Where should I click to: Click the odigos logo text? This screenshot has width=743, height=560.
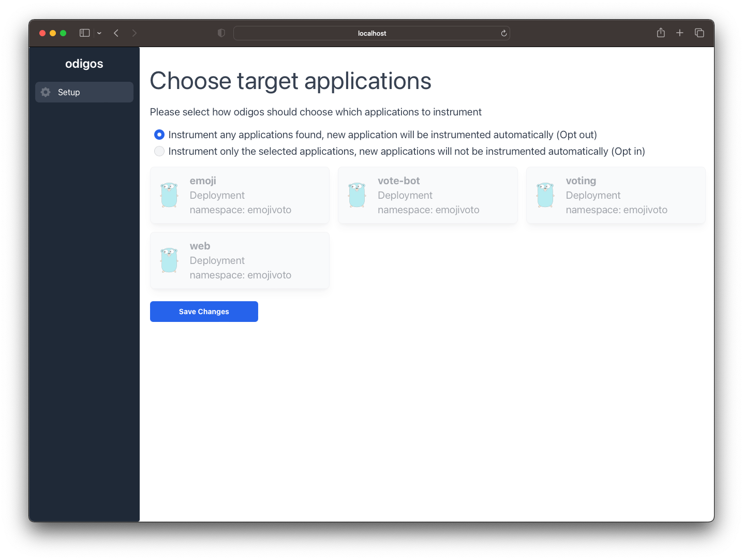[x=84, y=64]
